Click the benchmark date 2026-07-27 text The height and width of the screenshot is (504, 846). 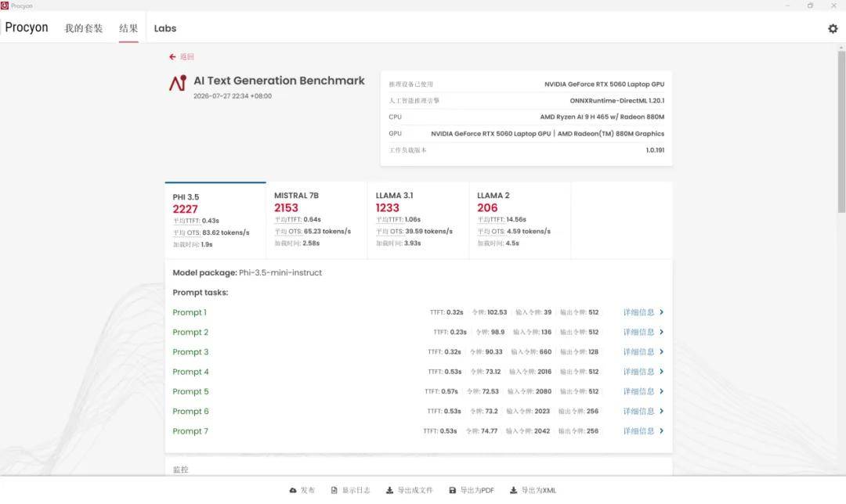coord(233,96)
